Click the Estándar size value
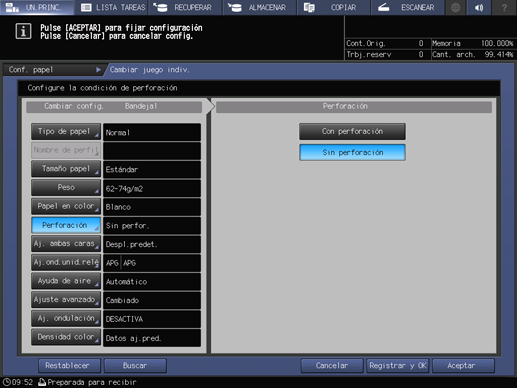Image resolution: width=517 pixels, height=388 pixels. tap(152, 170)
